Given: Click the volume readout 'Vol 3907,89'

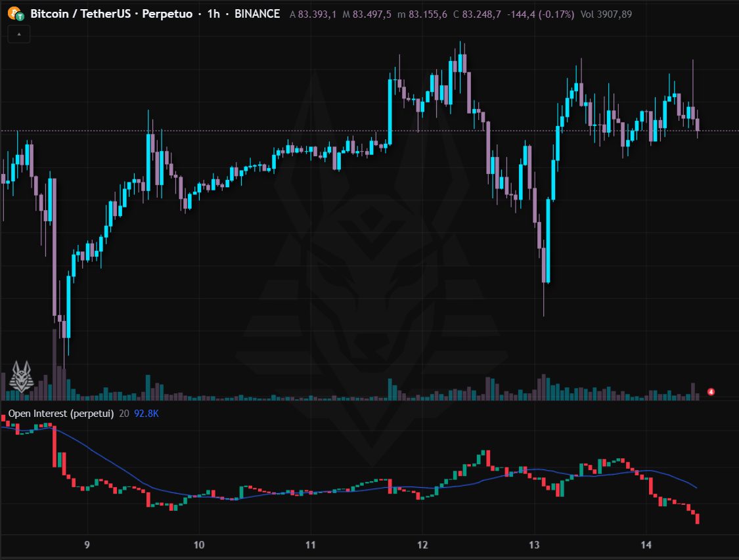Looking at the screenshot, I should click(606, 14).
